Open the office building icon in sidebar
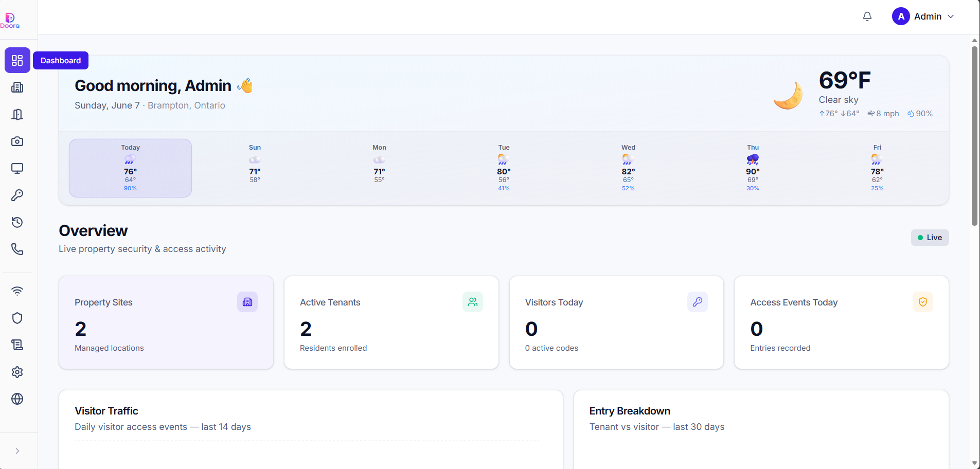The height and width of the screenshot is (469, 980). [x=17, y=87]
